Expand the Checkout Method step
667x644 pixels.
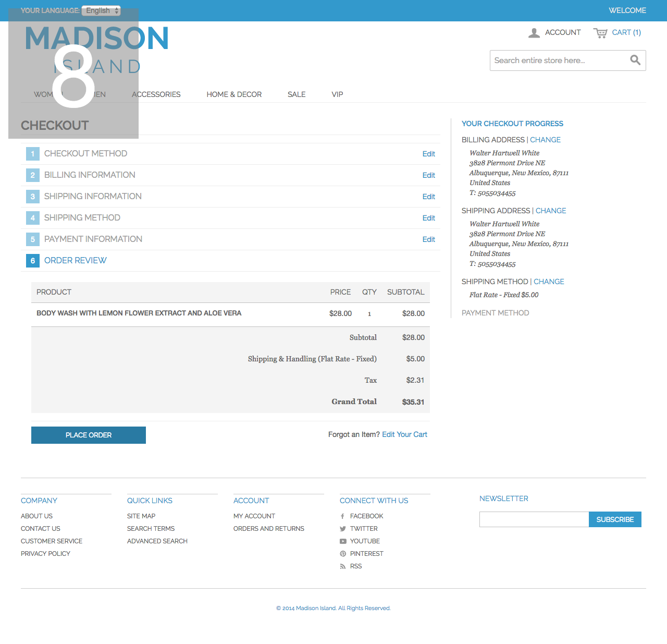point(85,153)
